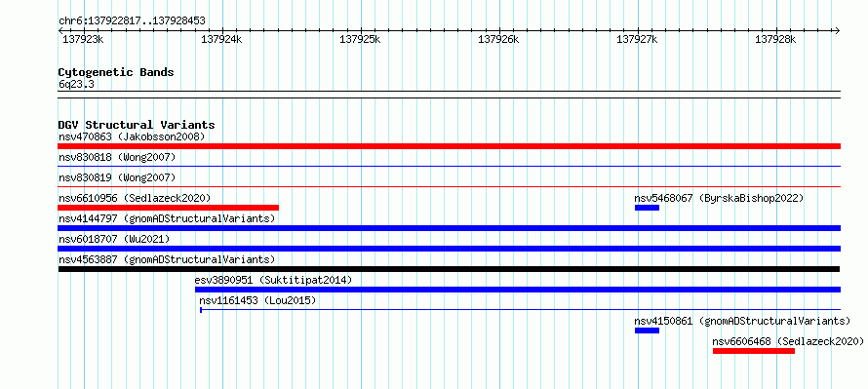Open the nsv4144797 (gnomADStructuralVariants) label
Image resolution: width=868 pixels, height=389 pixels.
coord(167,218)
